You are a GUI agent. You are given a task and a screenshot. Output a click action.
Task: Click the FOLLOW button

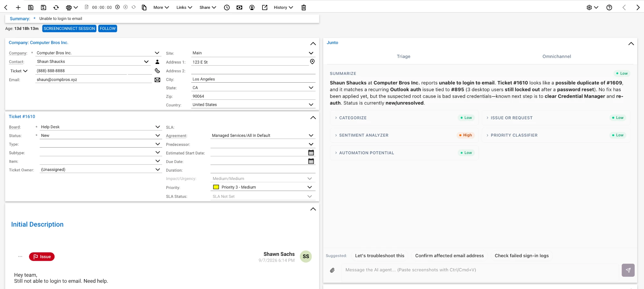pyautogui.click(x=108, y=29)
